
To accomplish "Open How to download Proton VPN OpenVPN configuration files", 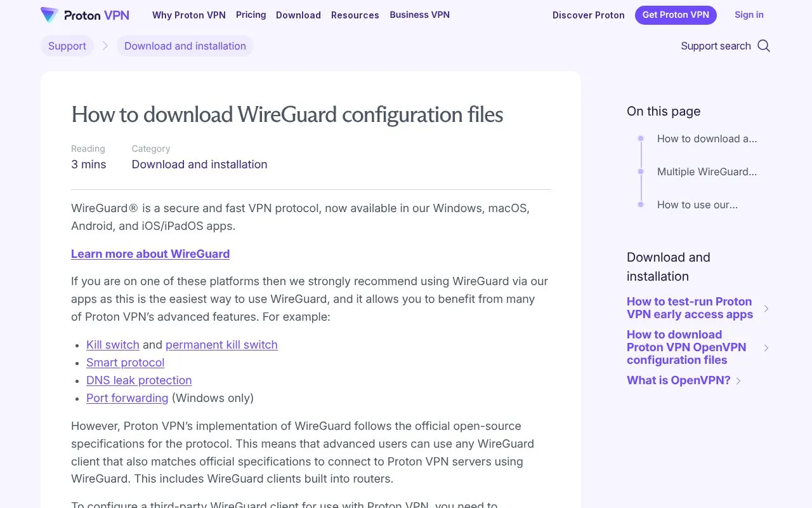I will pyautogui.click(x=686, y=347).
